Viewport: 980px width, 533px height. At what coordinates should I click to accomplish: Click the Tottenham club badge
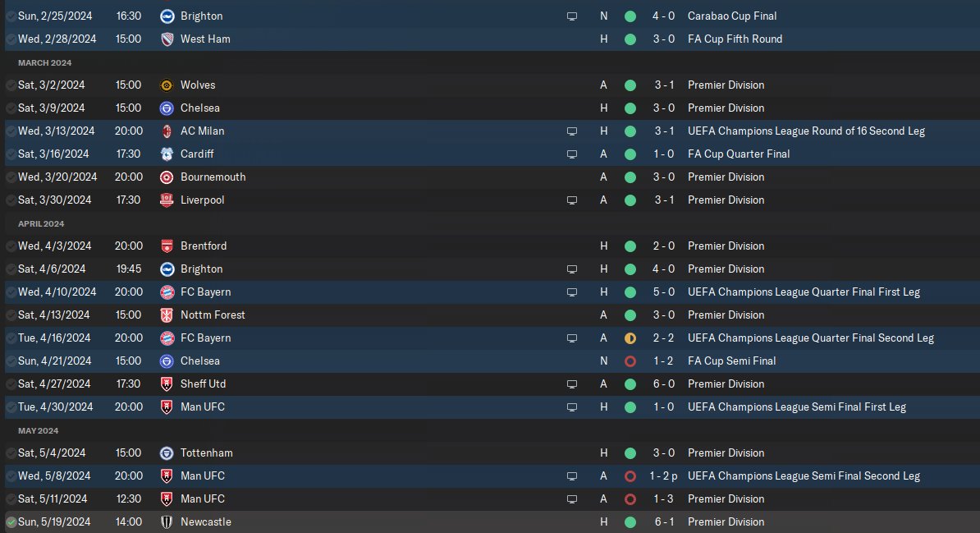167,453
